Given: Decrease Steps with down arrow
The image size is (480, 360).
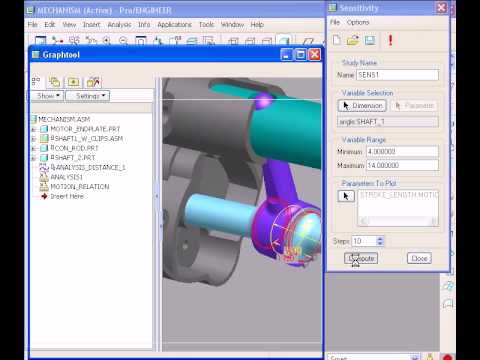Looking at the screenshot, I should pos(380,243).
